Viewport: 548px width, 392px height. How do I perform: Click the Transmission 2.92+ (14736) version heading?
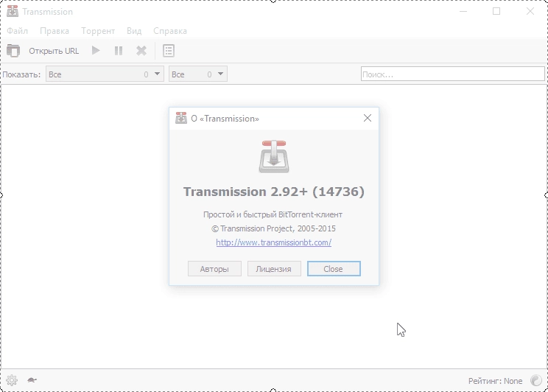coord(274,192)
